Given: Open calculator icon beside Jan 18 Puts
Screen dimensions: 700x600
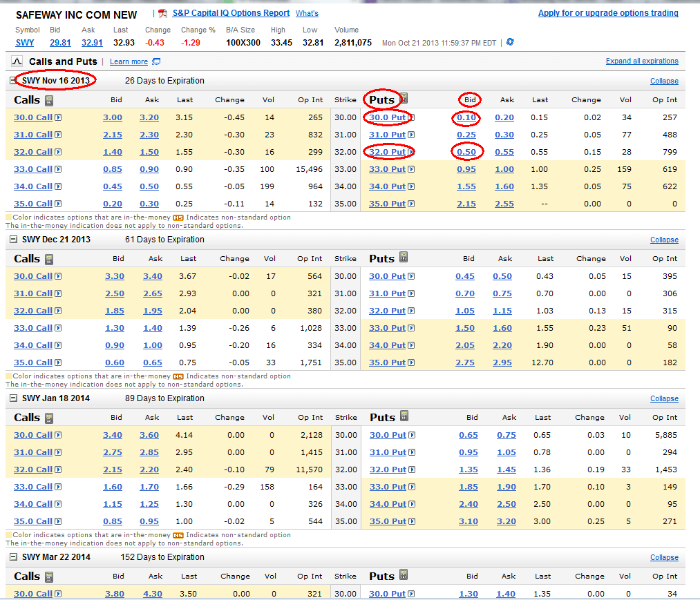Looking at the screenshot, I should coord(404,416).
